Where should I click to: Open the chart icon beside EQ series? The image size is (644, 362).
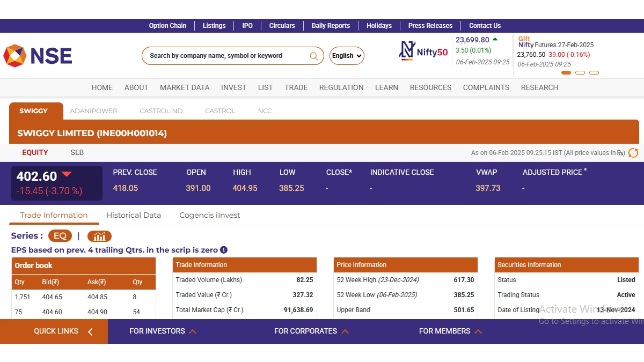click(99, 237)
